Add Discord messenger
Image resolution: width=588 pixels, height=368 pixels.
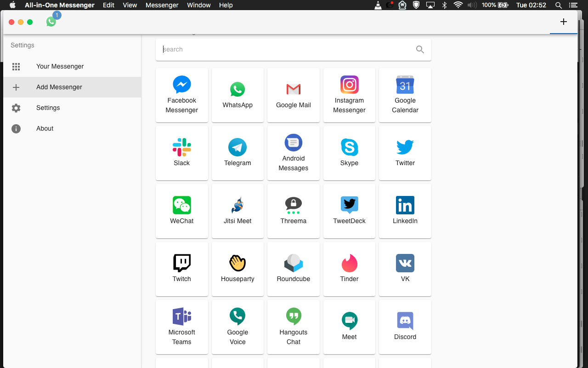pos(405,327)
